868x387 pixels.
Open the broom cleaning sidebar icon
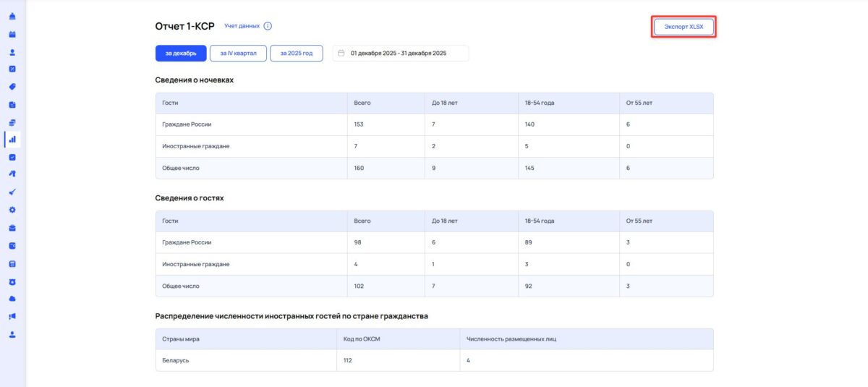click(x=12, y=192)
